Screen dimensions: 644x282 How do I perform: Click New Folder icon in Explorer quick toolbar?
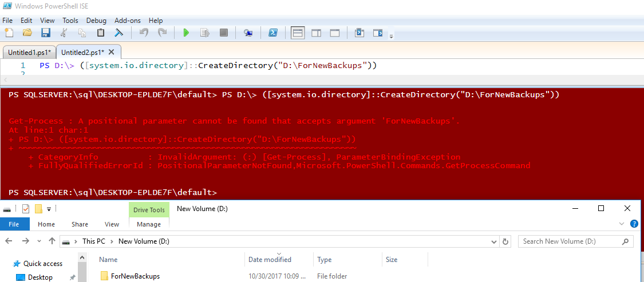coord(38,209)
